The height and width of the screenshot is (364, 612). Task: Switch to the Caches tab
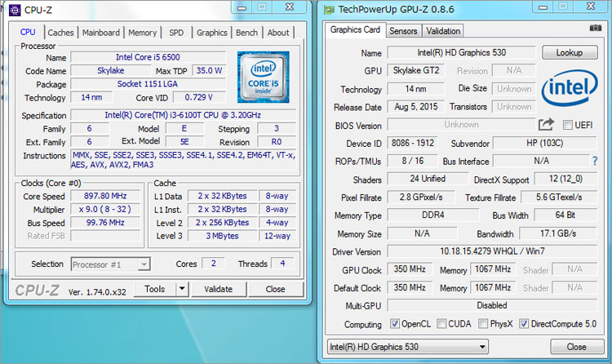60,33
